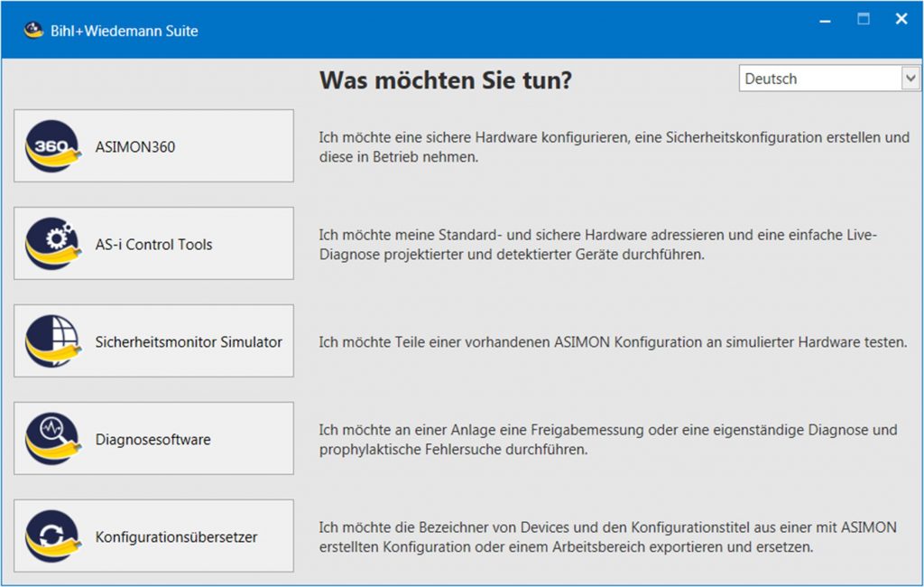
Task: Close the Bihl+Wiedemann Suite
Action: point(901,18)
